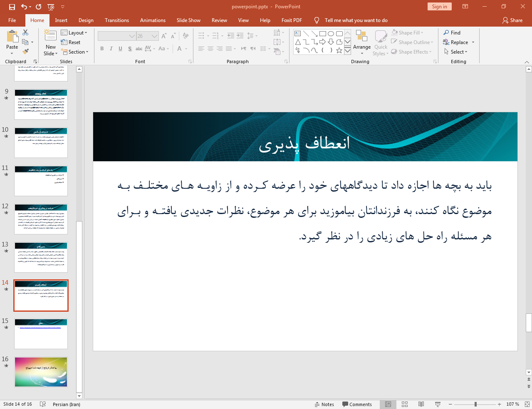This screenshot has height=409, width=532.
Task: Click the New Slide icon
Action: [51, 36]
